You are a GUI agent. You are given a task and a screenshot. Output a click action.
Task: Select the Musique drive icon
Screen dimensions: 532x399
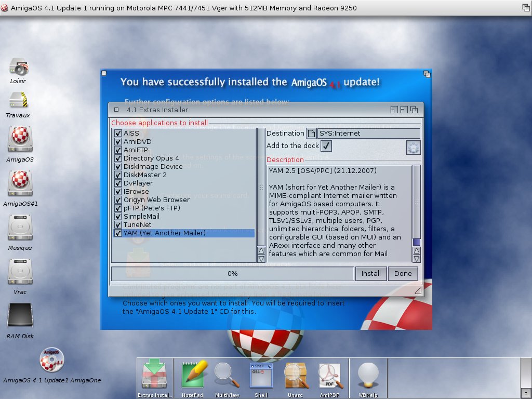coord(20,228)
